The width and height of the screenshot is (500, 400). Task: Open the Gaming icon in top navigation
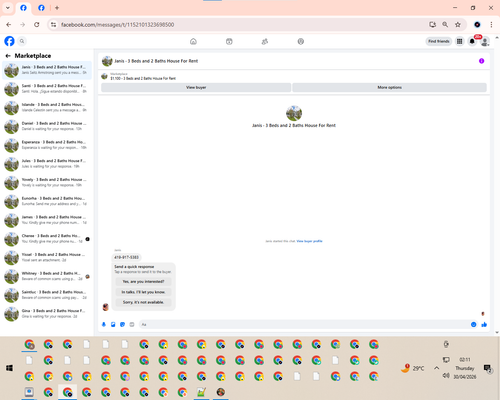[301, 41]
